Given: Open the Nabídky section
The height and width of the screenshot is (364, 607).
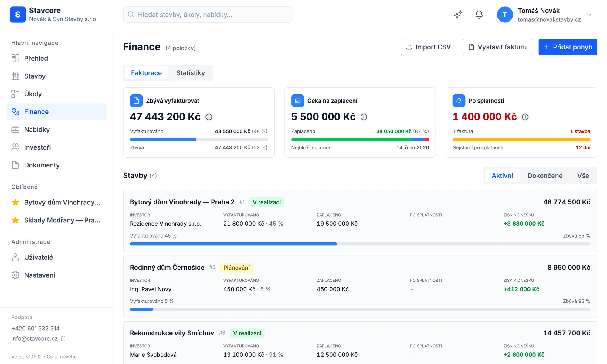Looking at the screenshot, I should tap(56, 130).
